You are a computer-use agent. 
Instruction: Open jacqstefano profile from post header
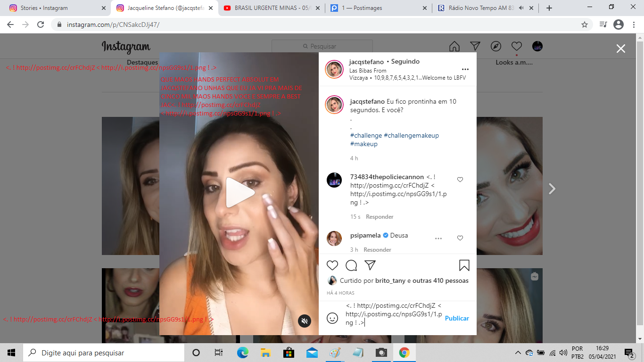(x=367, y=62)
